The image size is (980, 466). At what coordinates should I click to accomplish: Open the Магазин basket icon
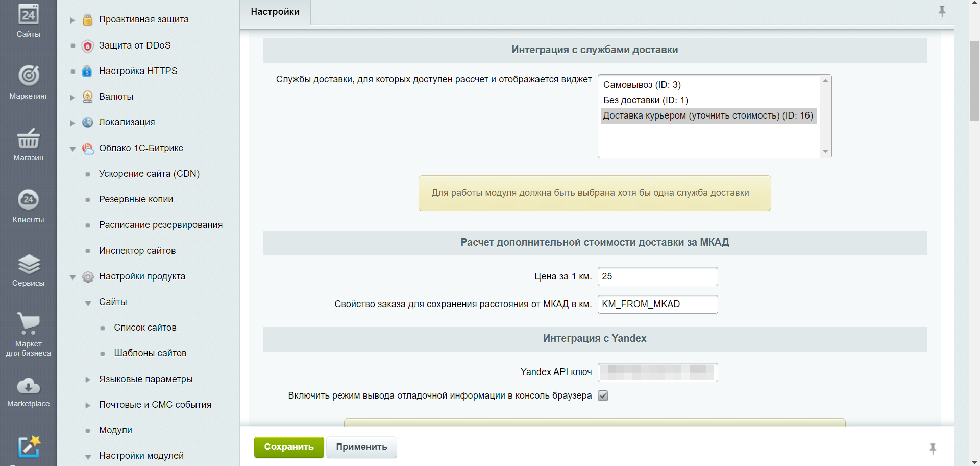(29, 138)
